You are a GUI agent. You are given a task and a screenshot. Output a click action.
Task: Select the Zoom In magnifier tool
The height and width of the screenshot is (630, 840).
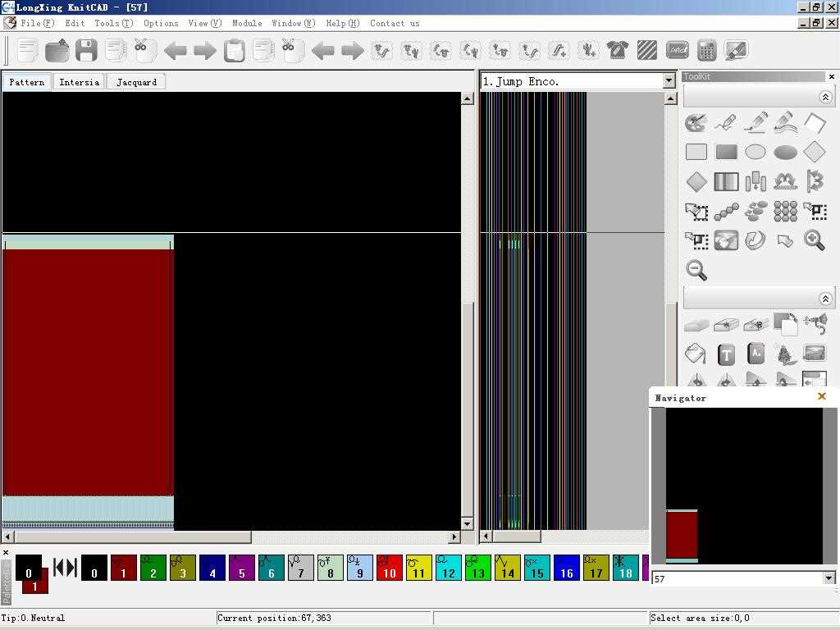tap(815, 240)
